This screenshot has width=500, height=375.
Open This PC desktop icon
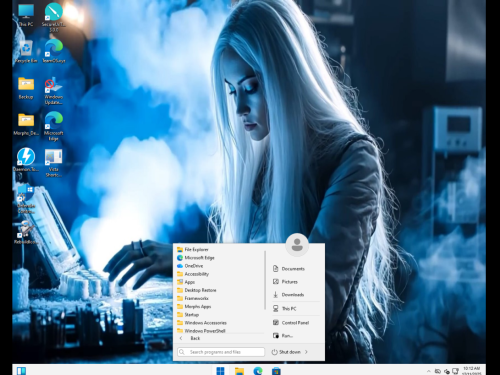26,15
